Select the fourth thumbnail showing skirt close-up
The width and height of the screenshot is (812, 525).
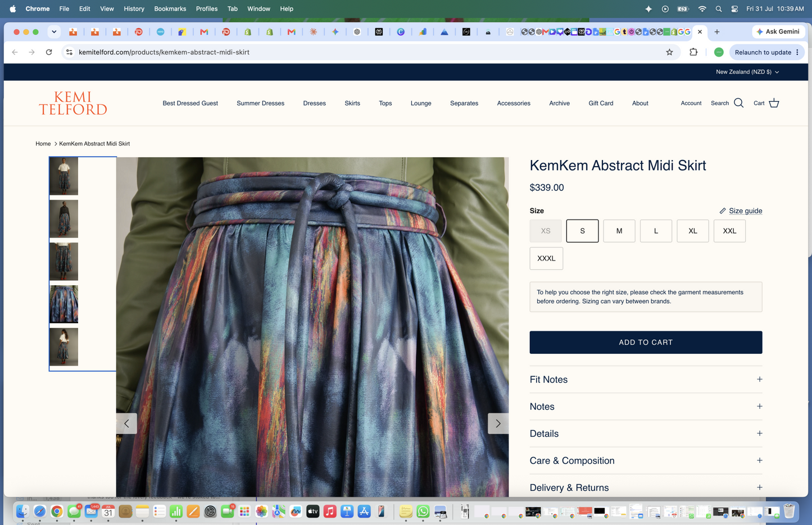[x=63, y=304]
